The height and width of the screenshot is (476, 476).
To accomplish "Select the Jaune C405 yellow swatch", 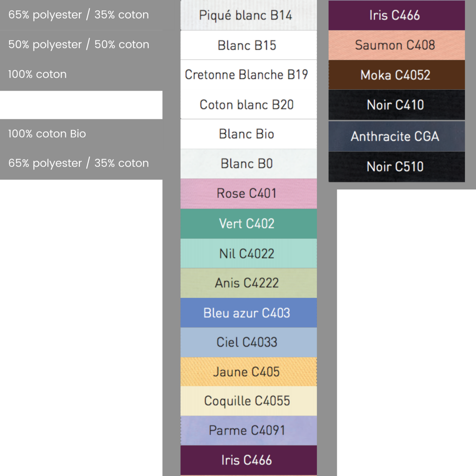I will (248, 372).
